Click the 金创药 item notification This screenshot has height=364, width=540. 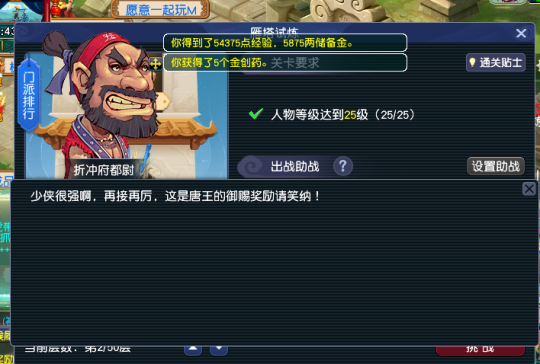(285, 63)
